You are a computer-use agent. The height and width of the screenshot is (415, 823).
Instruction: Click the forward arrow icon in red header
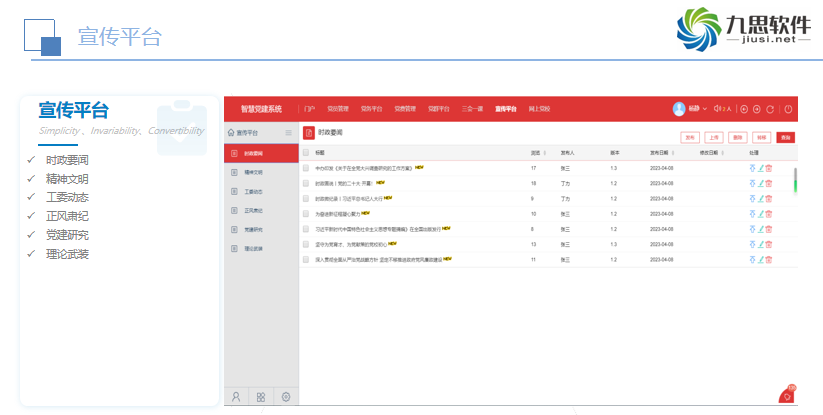pos(756,109)
